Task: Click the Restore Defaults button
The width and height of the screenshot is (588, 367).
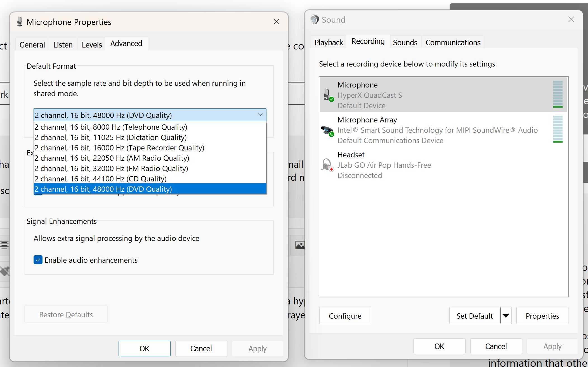Action: (x=66, y=314)
